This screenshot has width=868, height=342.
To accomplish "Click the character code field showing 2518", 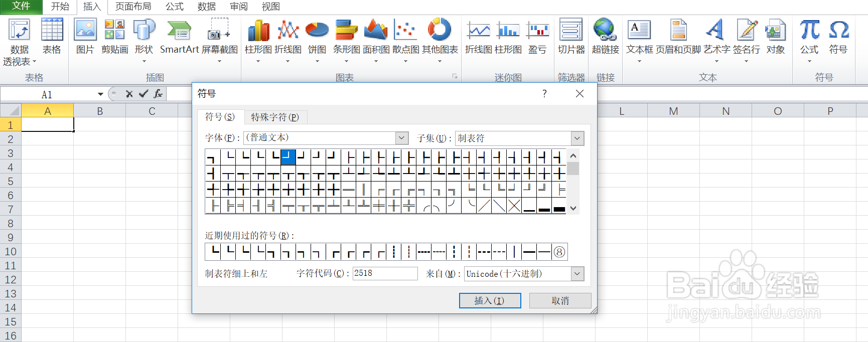I will click(x=385, y=273).
